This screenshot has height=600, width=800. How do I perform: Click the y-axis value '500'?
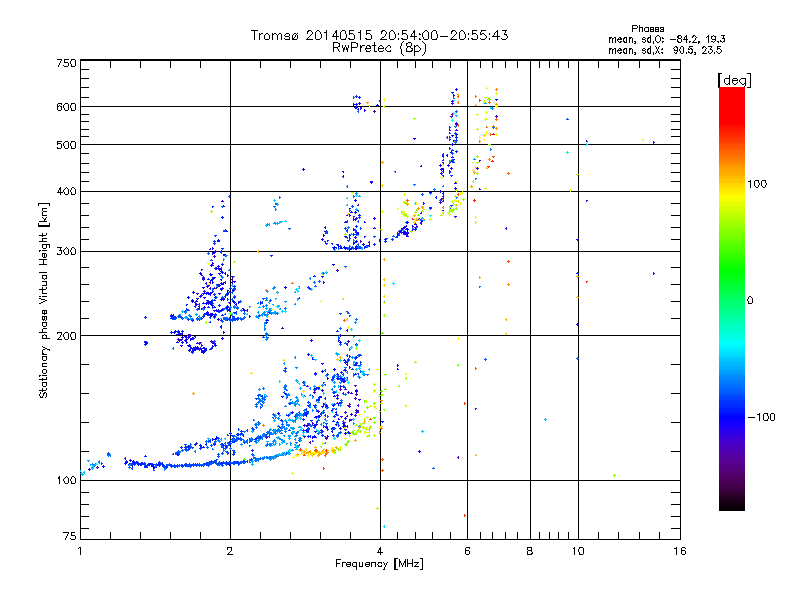point(66,144)
